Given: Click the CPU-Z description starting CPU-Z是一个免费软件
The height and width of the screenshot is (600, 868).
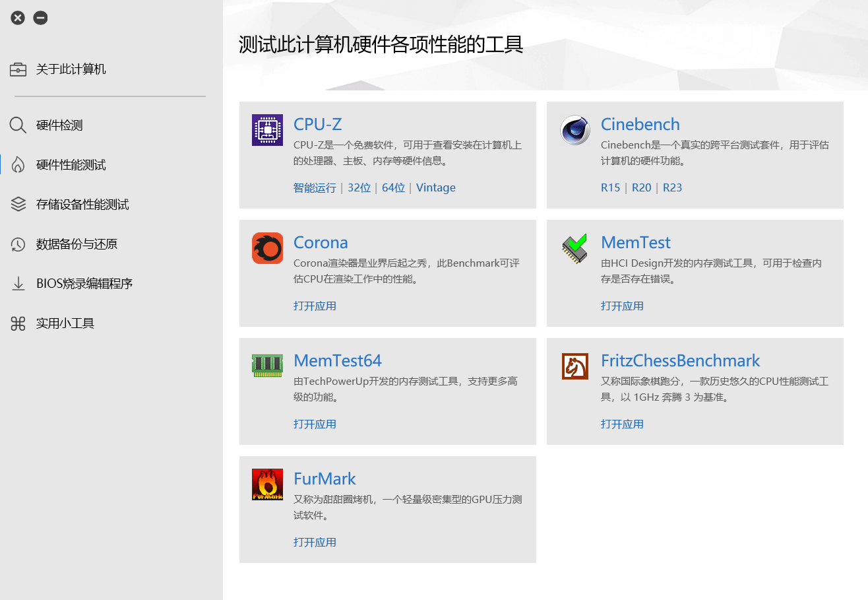Looking at the screenshot, I should pos(408,153).
